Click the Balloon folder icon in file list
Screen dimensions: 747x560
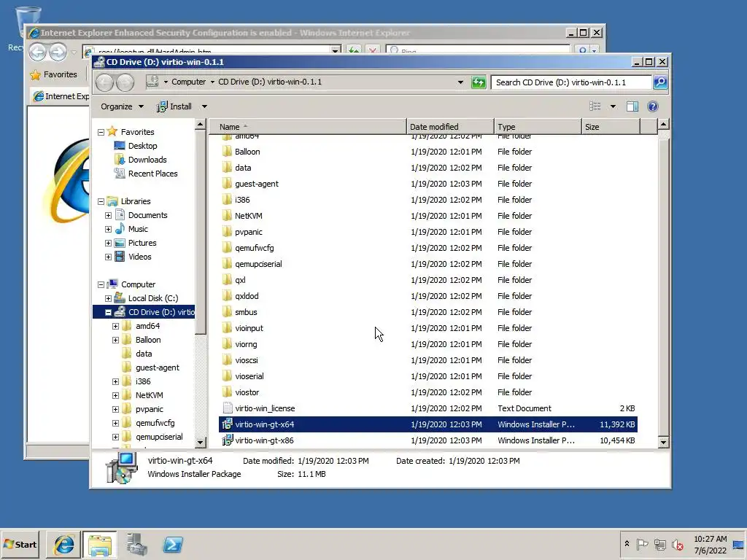click(x=228, y=152)
